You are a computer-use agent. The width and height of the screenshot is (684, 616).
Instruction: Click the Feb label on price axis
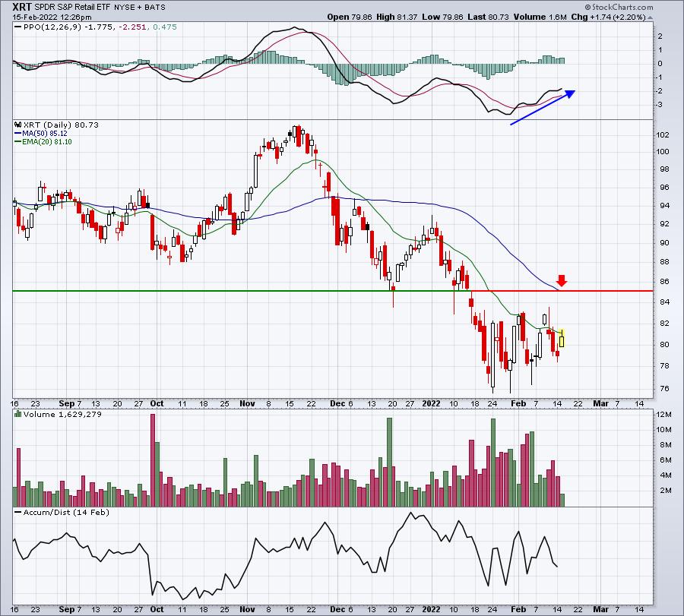click(x=518, y=403)
